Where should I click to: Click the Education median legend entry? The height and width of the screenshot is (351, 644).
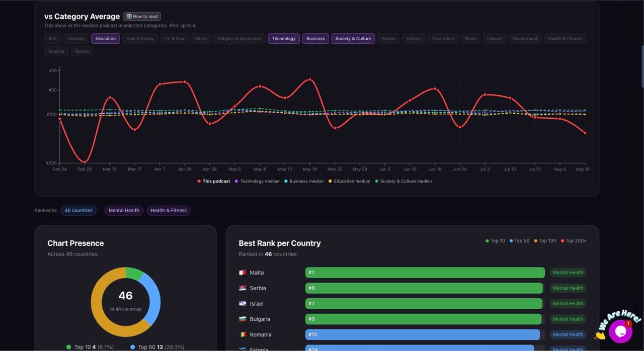tap(349, 181)
